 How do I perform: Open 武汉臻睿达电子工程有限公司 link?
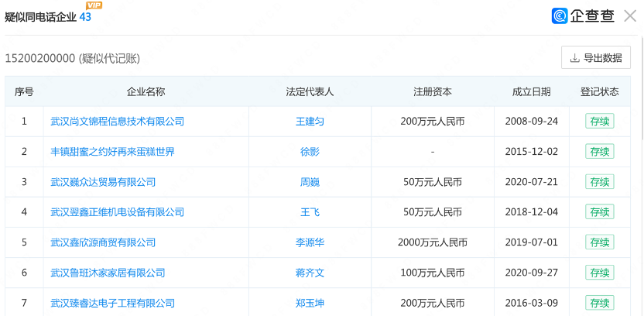pos(112,304)
